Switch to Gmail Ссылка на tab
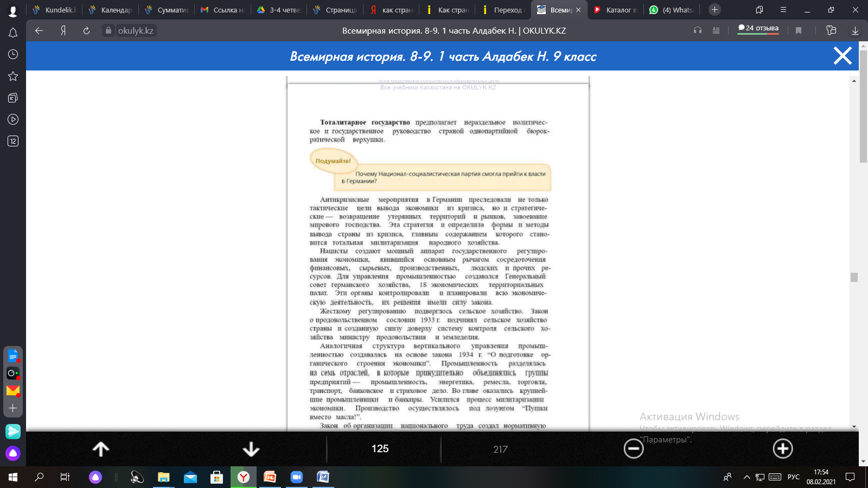Screen dimensions: 868x488 click(x=223, y=10)
